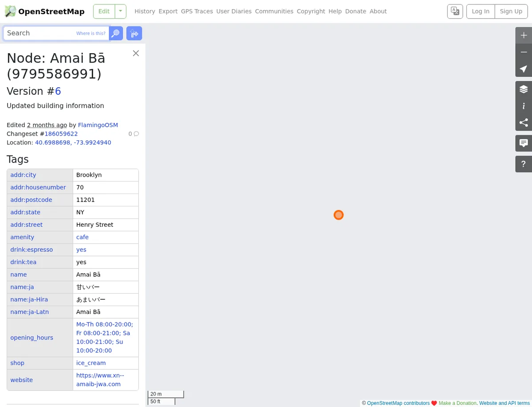Open version 6 link
532x407 pixels.
coord(58,91)
